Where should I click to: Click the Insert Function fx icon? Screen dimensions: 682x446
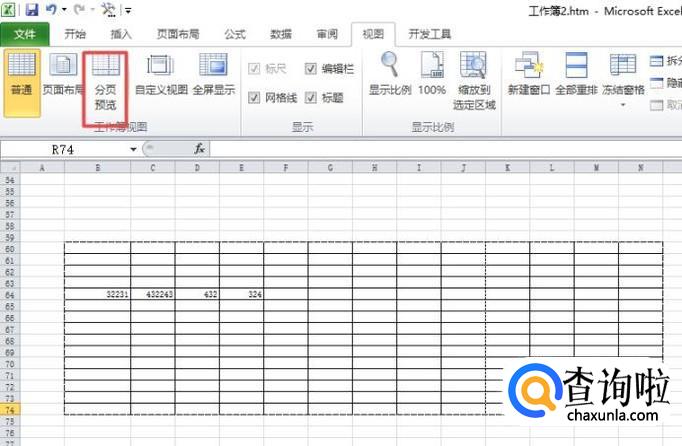pyautogui.click(x=199, y=149)
